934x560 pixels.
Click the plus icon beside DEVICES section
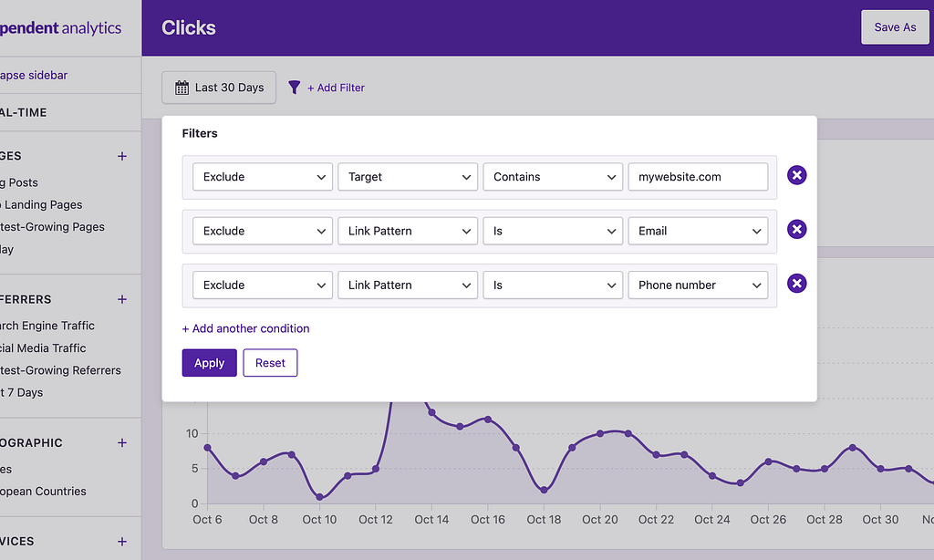pyautogui.click(x=121, y=541)
